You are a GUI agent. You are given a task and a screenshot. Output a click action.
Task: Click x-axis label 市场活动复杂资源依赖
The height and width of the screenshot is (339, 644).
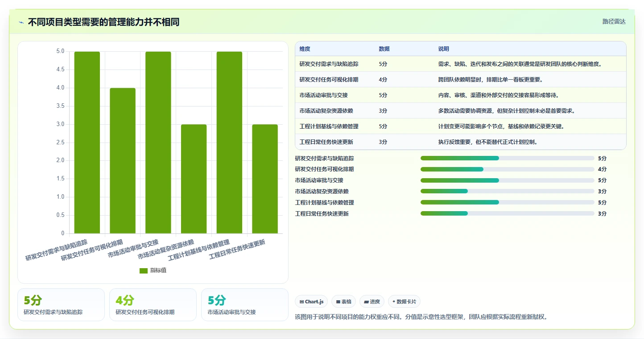pyautogui.click(x=166, y=249)
